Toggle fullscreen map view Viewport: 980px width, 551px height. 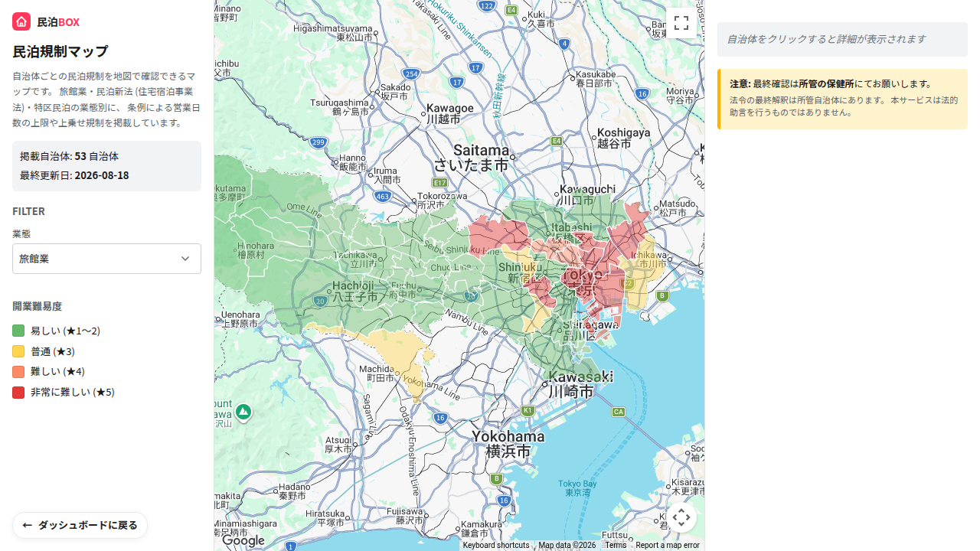pyautogui.click(x=681, y=23)
